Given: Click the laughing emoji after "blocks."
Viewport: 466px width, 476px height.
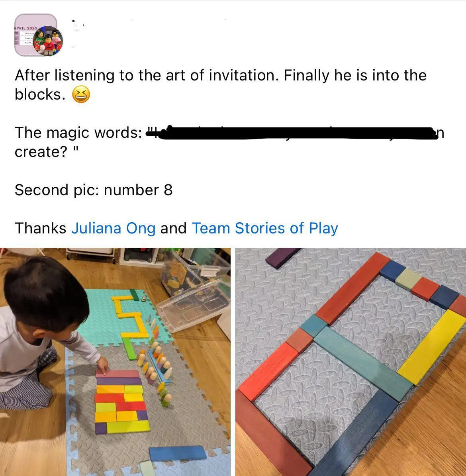Looking at the screenshot, I should [x=81, y=94].
